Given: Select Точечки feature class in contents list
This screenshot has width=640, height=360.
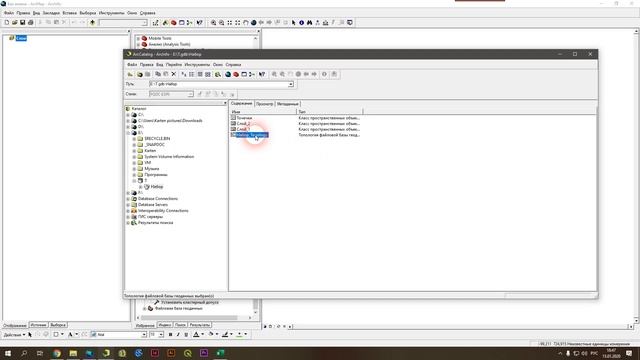Looking at the screenshot, I should pos(244,118).
